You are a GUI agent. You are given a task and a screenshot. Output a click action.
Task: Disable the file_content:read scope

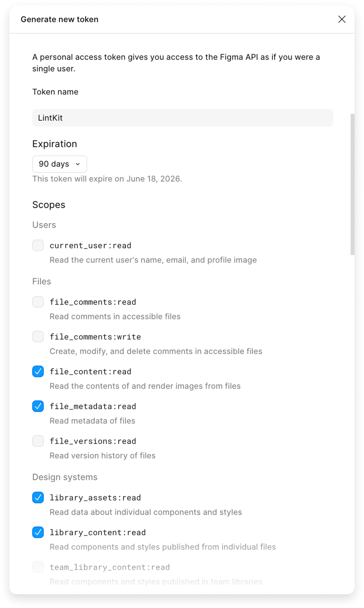[x=38, y=372]
